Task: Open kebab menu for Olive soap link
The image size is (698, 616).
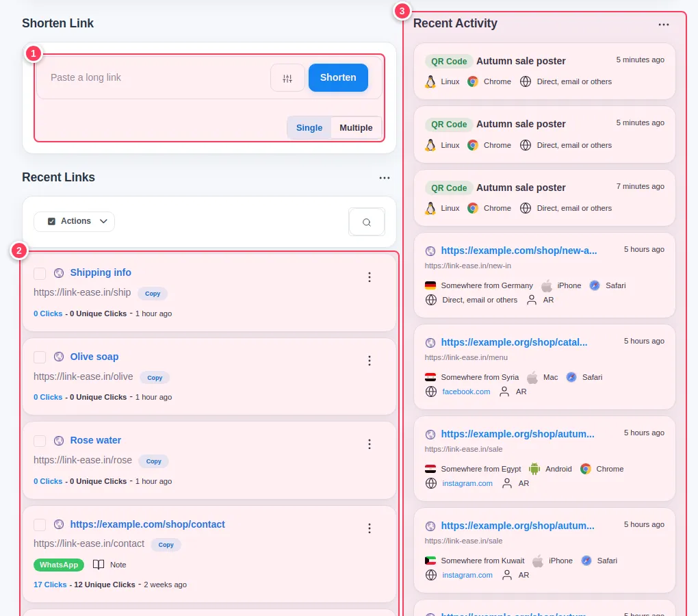Action: (370, 361)
